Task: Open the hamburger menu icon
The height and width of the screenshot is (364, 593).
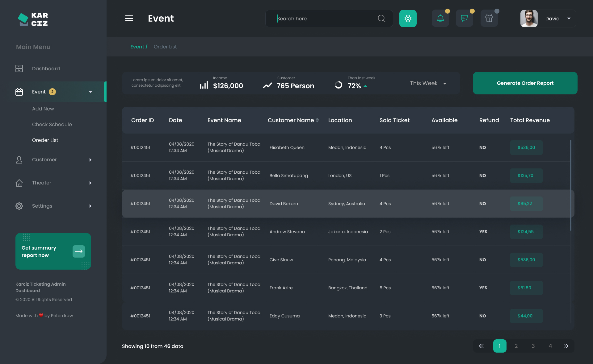Action: (129, 19)
